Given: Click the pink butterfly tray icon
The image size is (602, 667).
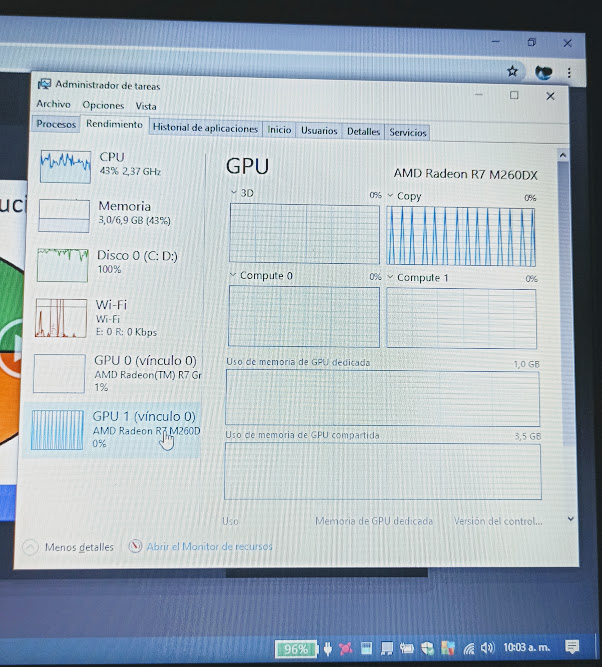Looking at the screenshot, I should 345,649.
